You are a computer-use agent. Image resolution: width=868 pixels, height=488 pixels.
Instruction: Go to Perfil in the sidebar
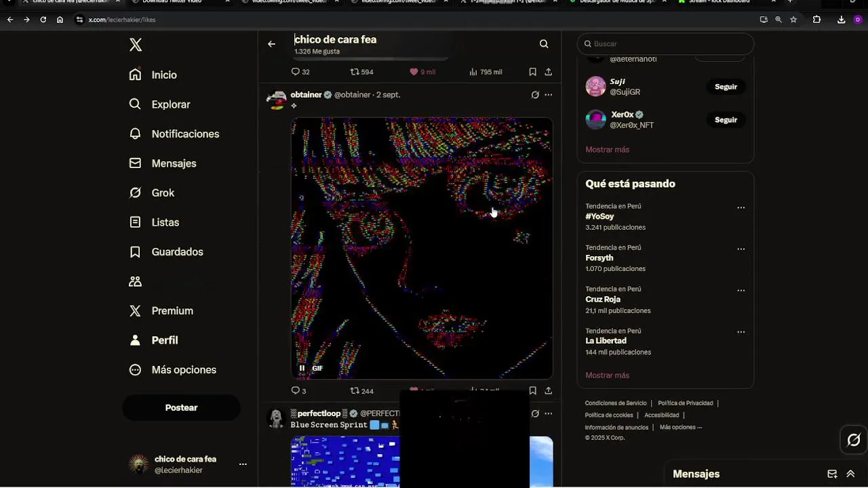[x=153, y=340]
